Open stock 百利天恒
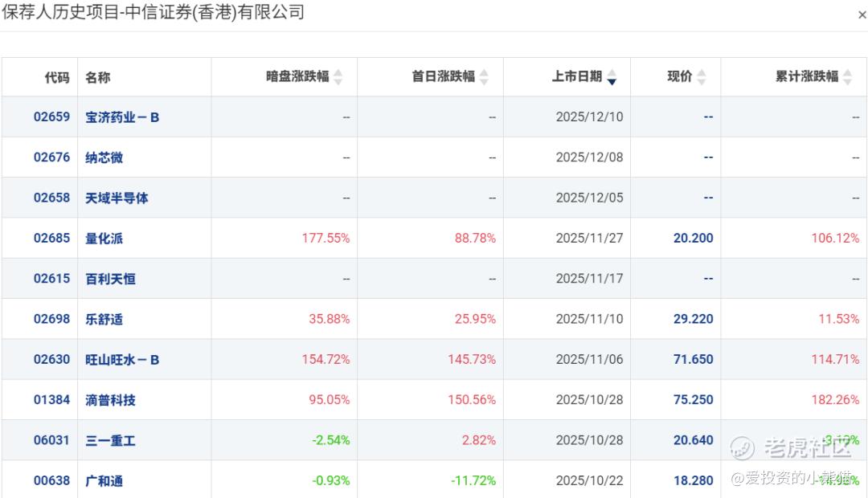This screenshot has height=498, width=868. click(x=110, y=279)
